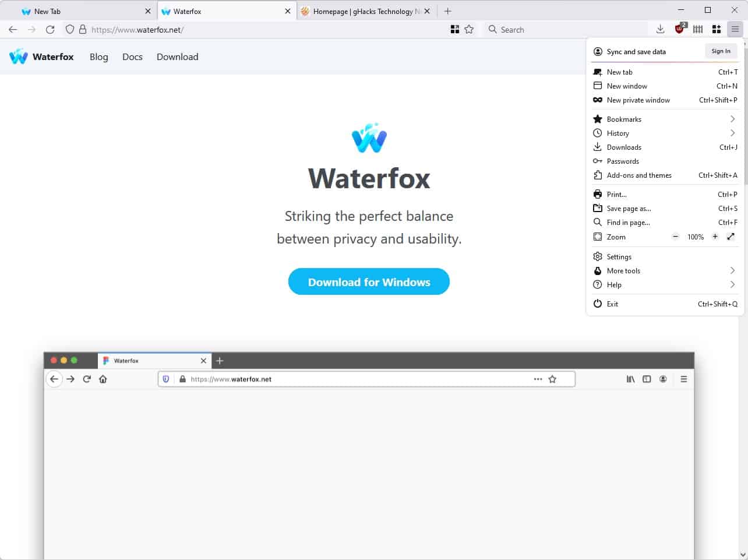Click the puzzle-grid extension icon beside toolbar
Screen dimensions: 748x560
point(715,29)
